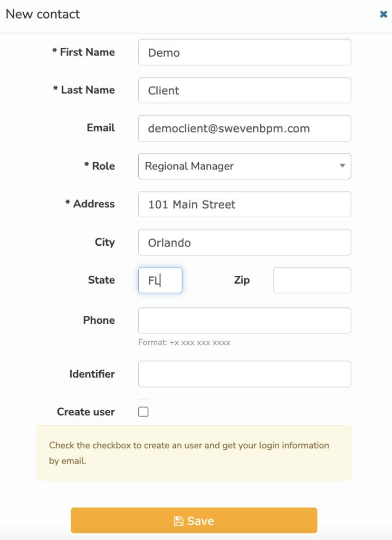Focus the State field with FL
This screenshot has width=392, height=540.
pyautogui.click(x=160, y=281)
